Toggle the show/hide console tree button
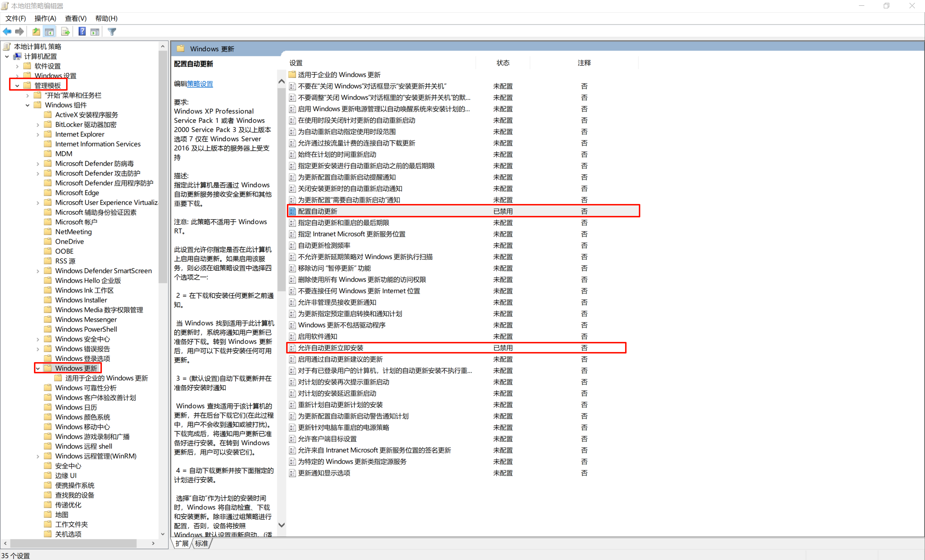This screenshot has width=925, height=560. click(49, 32)
